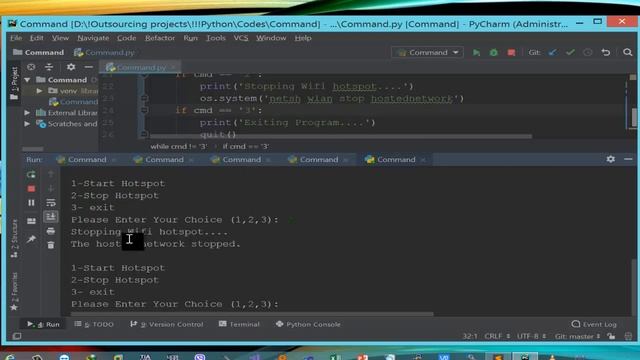Select Command.py file in project tree
The height and width of the screenshot is (360, 640).
(74, 102)
